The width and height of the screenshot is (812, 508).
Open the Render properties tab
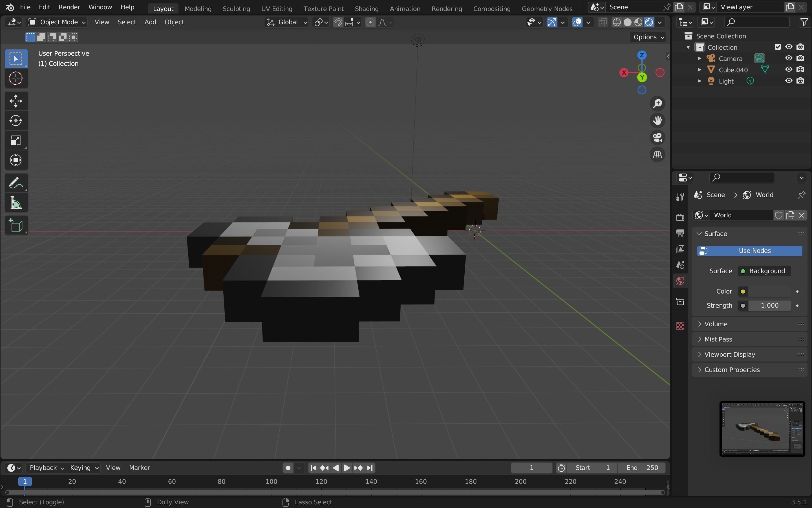[680, 217]
